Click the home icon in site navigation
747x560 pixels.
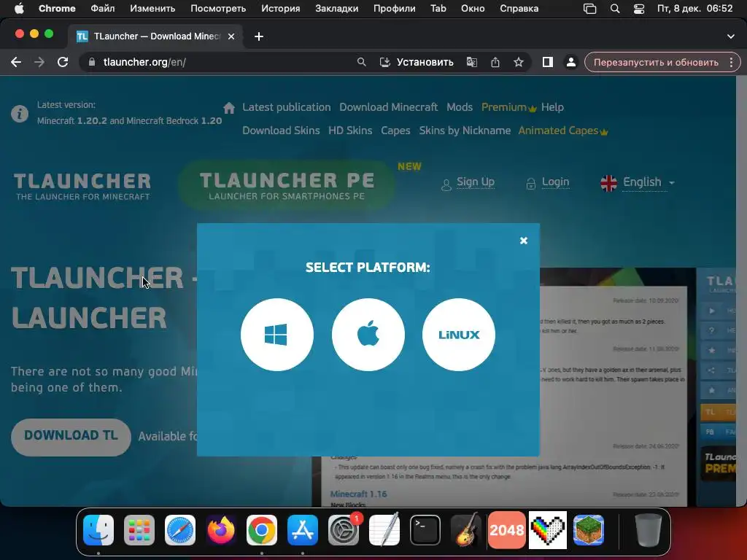tap(229, 108)
